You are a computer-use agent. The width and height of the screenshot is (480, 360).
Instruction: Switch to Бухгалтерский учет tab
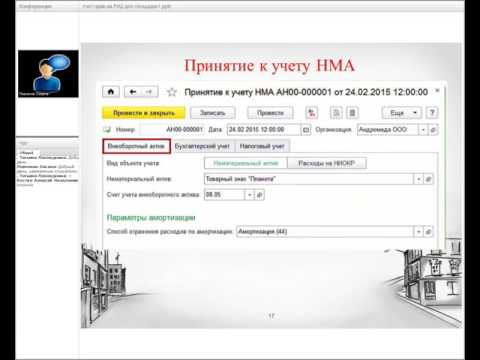(x=202, y=146)
